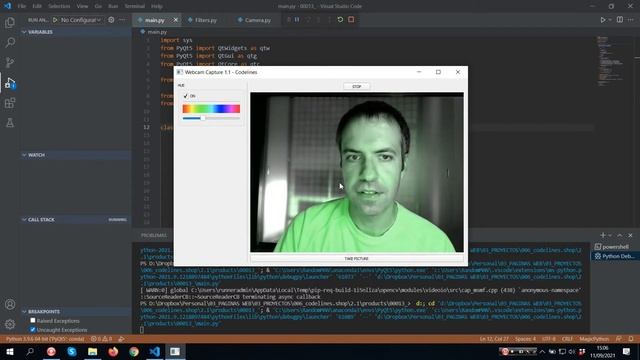The image size is (640, 360).
Task: Click the hue rainbow color bar
Action: tap(211, 109)
